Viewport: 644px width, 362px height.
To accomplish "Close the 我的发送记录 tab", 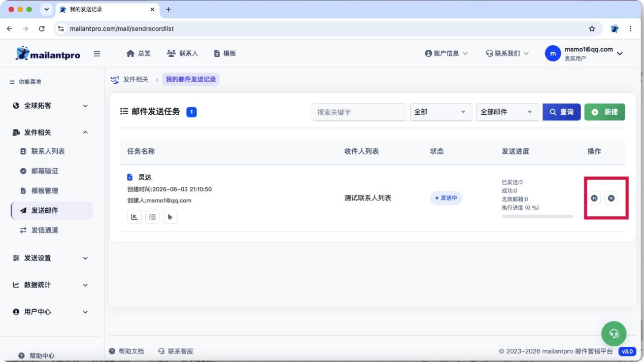I will pyautogui.click(x=152, y=10).
